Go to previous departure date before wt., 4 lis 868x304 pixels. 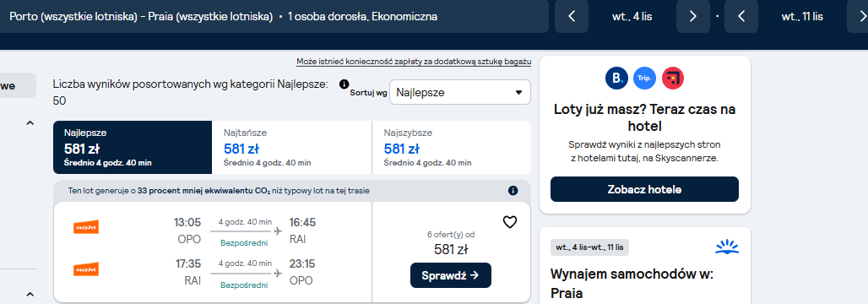(572, 17)
